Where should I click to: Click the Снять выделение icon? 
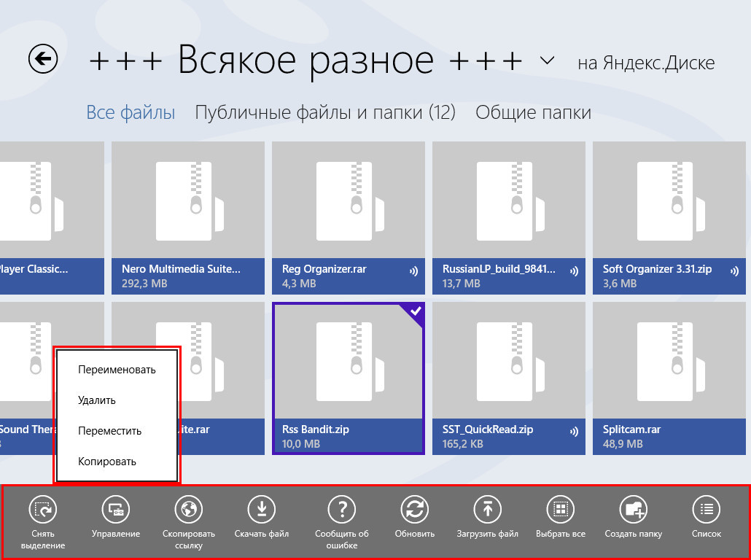click(x=43, y=509)
